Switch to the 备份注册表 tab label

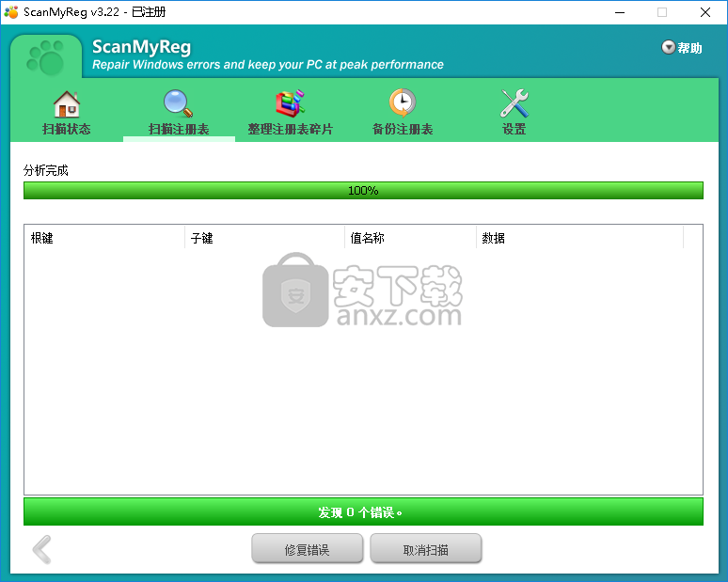(403, 129)
